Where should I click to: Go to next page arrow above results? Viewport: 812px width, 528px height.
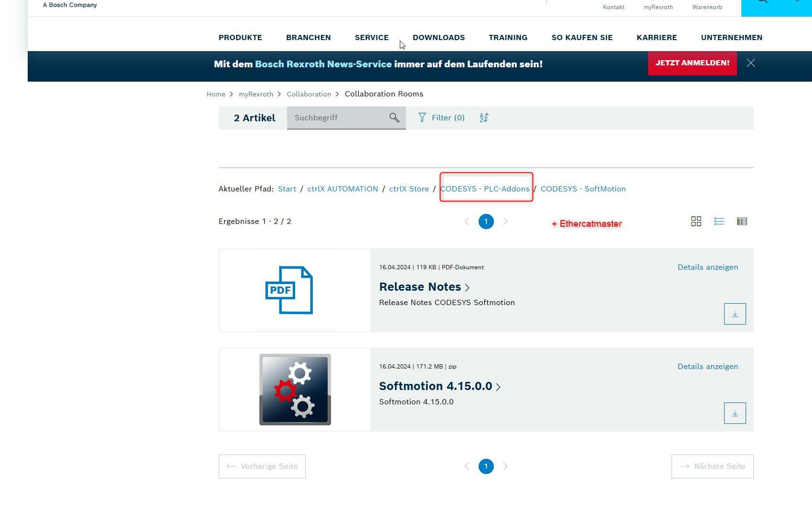click(x=505, y=222)
